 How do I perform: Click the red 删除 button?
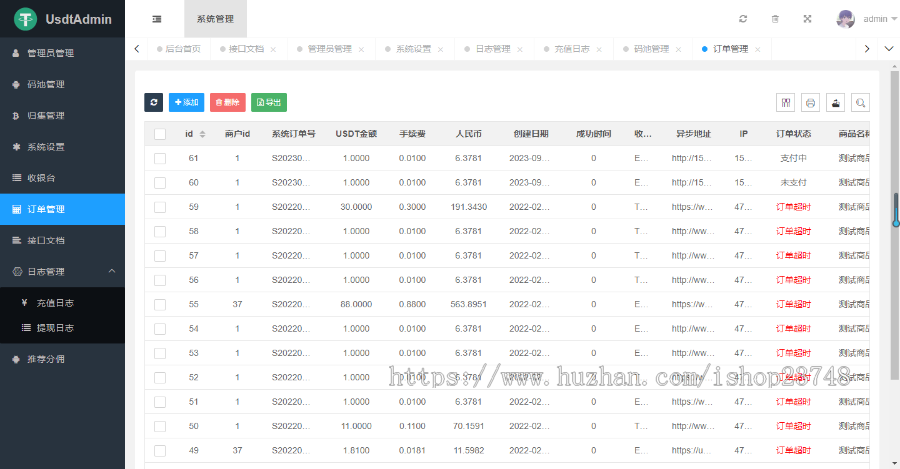coord(227,102)
